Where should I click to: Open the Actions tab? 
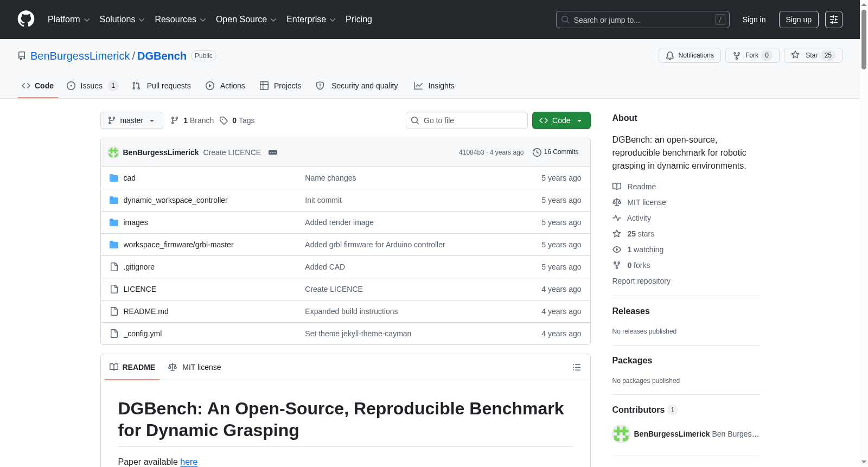[226, 86]
